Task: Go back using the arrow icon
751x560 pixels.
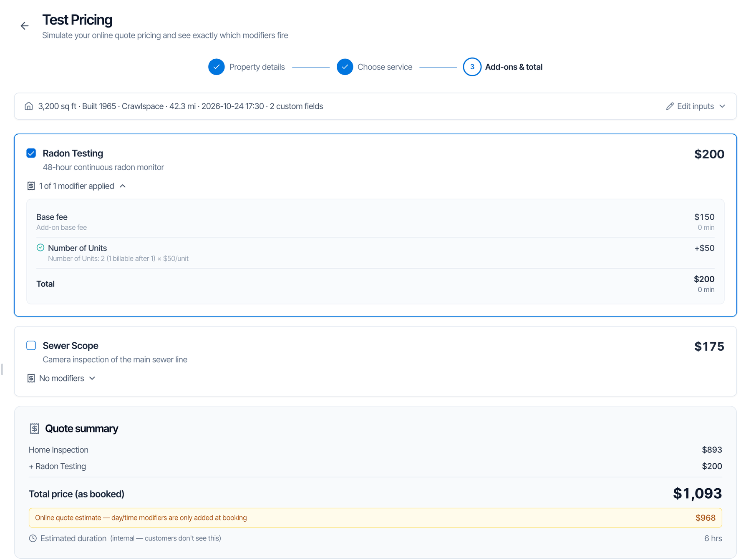Action: (x=25, y=26)
